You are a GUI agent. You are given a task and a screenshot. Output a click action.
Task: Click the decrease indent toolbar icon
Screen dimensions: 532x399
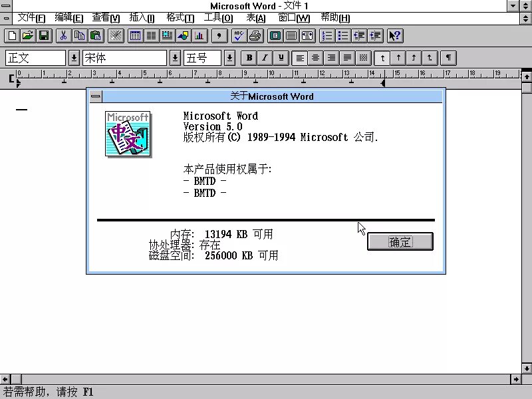click(359, 36)
